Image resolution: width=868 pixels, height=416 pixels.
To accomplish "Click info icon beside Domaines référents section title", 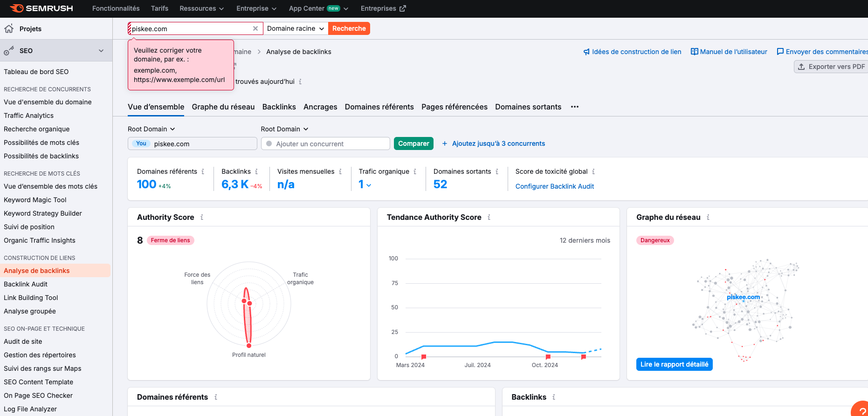I will 216,397.
